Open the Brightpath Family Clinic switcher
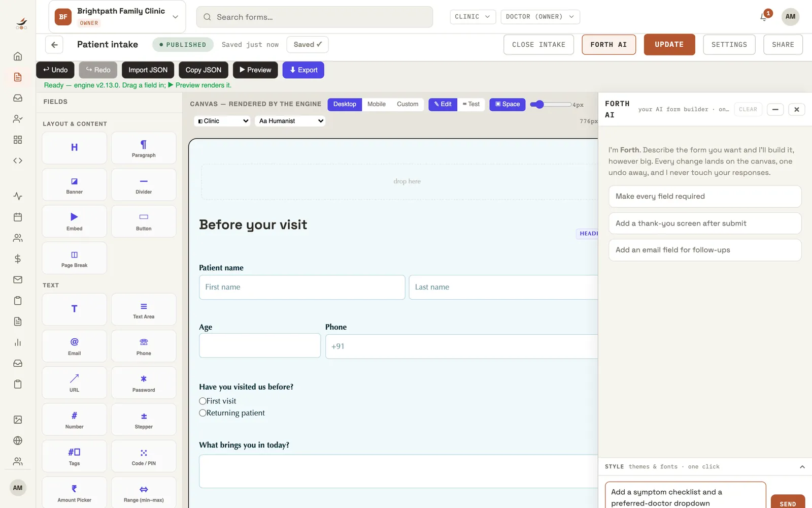This screenshot has width=812, height=508. coord(117,17)
